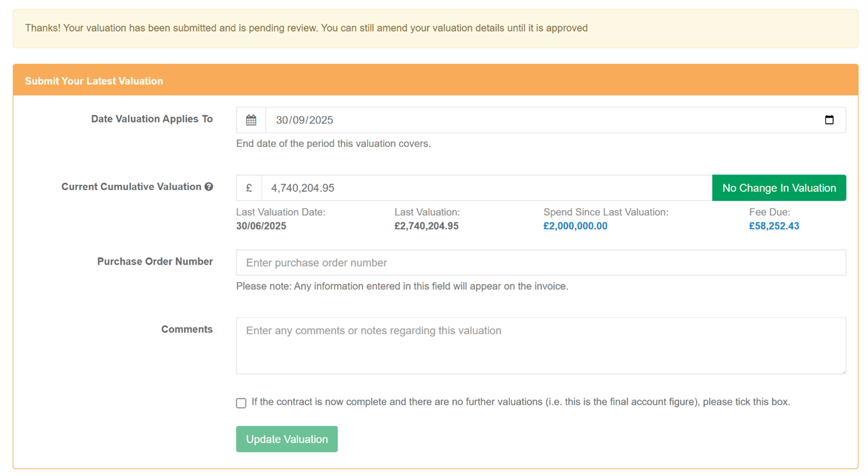Click the calendar icon beside the date field
This screenshot has height=476, width=868.
pyautogui.click(x=251, y=120)
